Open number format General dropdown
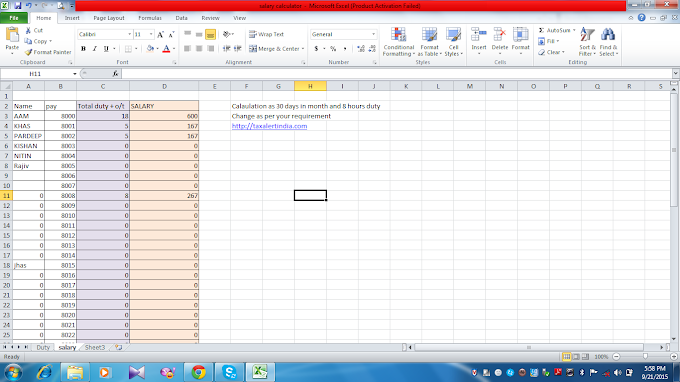Image resolution: width=680 pixels, height=382 pixels. tap(373, 34)
